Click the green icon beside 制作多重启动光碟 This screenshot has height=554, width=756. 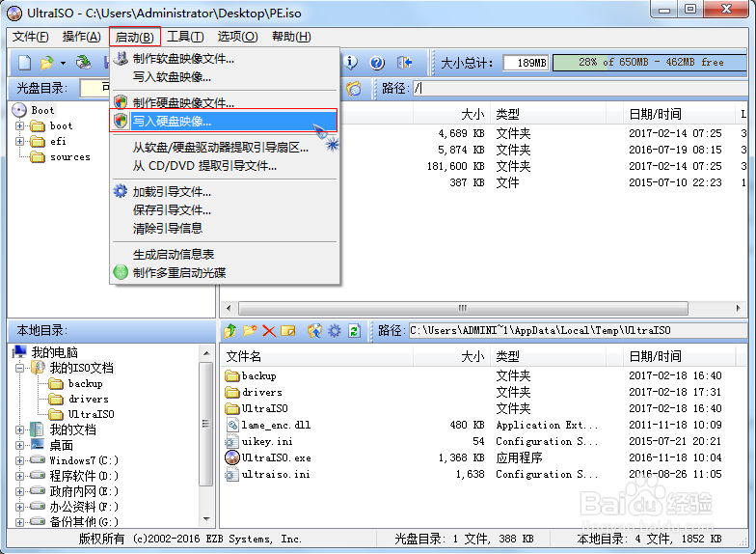[121, 272]
